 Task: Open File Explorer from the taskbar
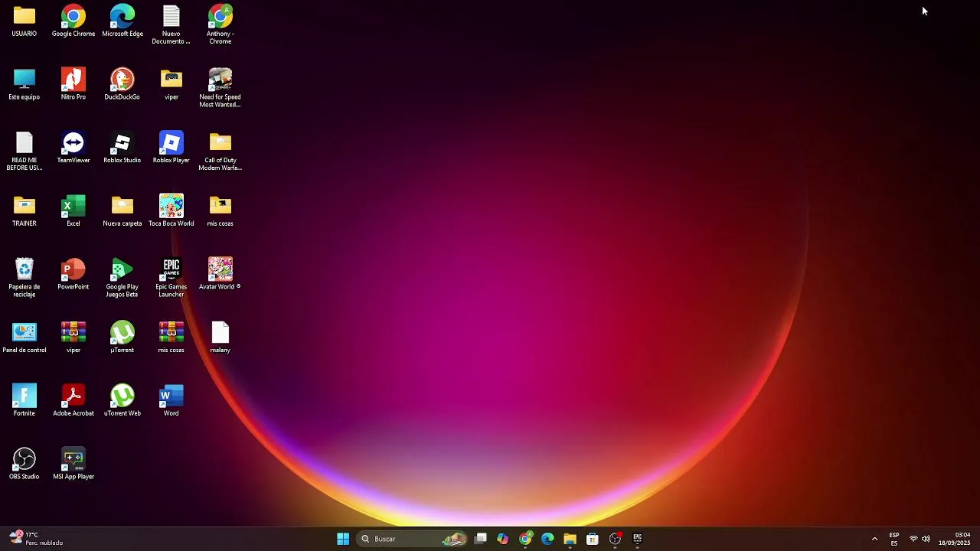(x=570, y=539)
